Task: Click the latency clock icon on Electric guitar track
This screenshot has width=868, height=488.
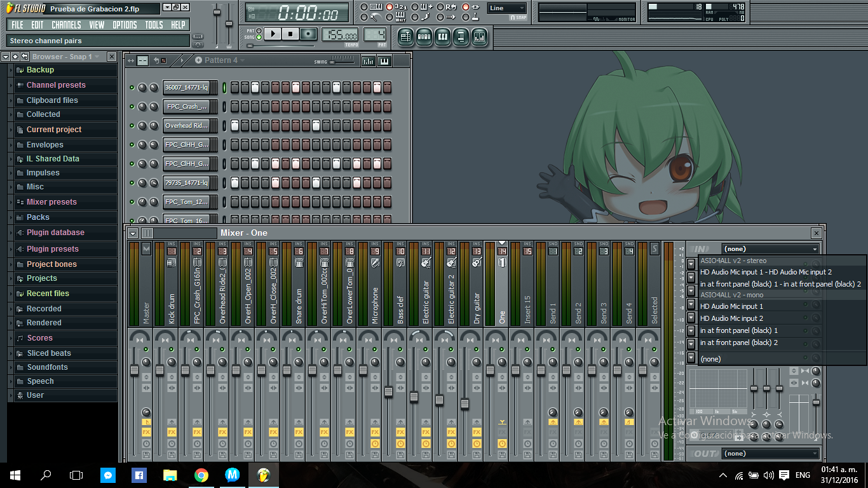Action: pyautogui.click(x=426, y=444)
